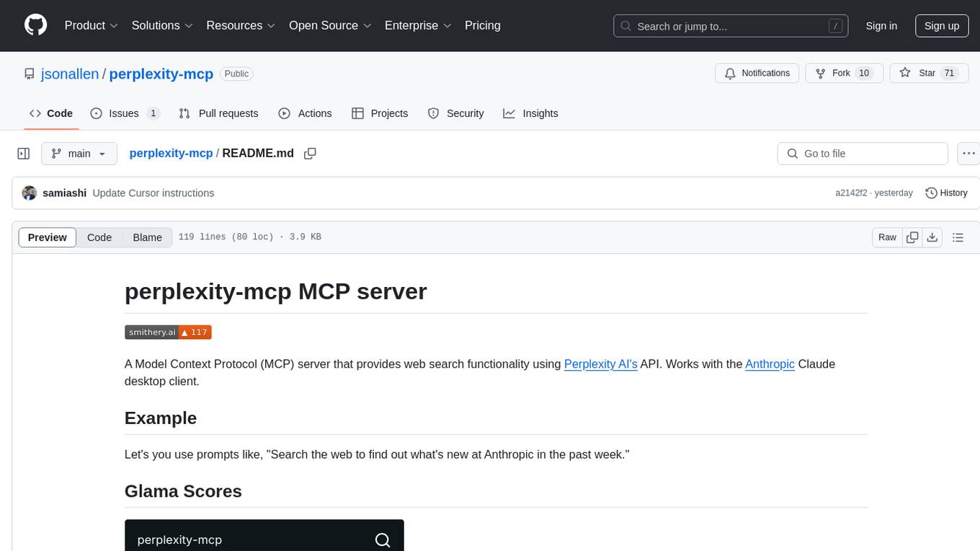The image size is (980, 551).
Task: Expand the Product menu
Action: [x=92, y=25]
